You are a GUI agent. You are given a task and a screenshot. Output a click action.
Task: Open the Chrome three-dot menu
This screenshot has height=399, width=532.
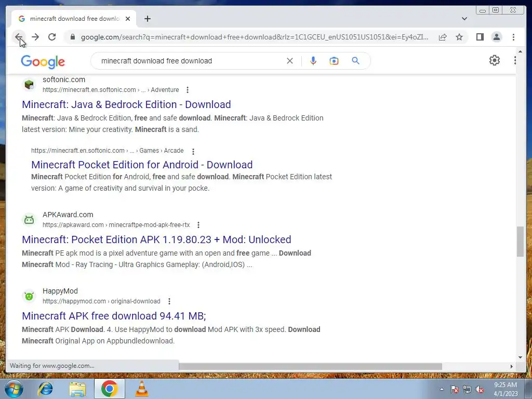point(513,37)
